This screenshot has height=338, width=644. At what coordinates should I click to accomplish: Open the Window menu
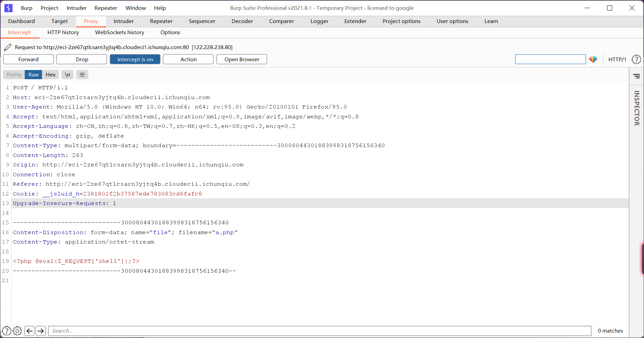pyautogui.click(x=136, y=8)
